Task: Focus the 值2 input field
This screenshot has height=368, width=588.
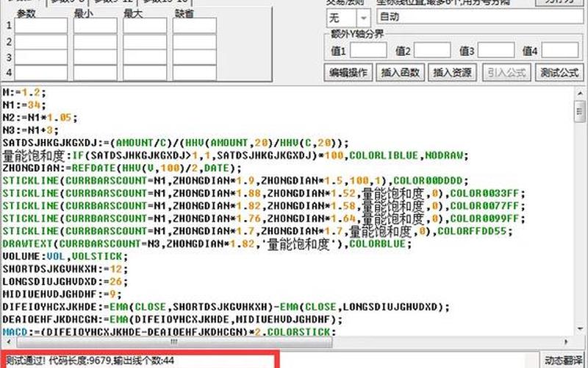Action: click(432, 51)
